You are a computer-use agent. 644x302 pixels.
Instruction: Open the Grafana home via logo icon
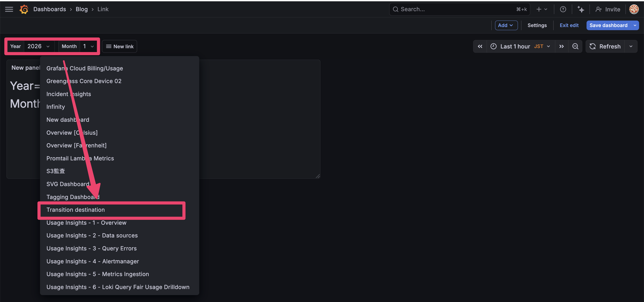[x=24, y=9]
